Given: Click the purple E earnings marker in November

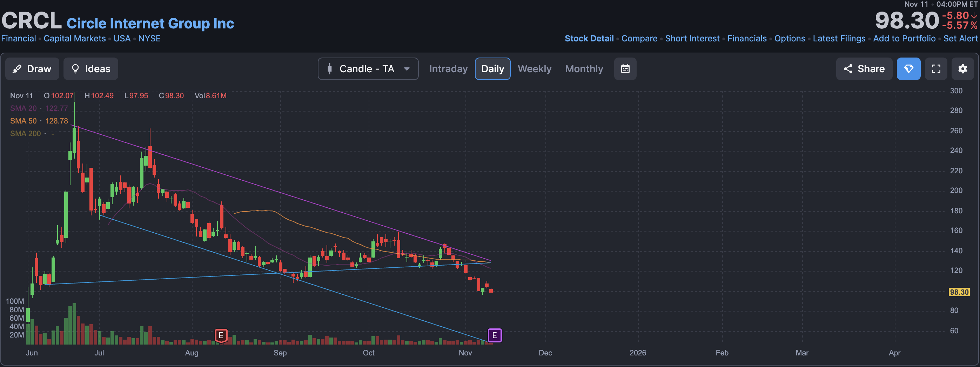Looking at the screenshot, I should tap(495, 335).
